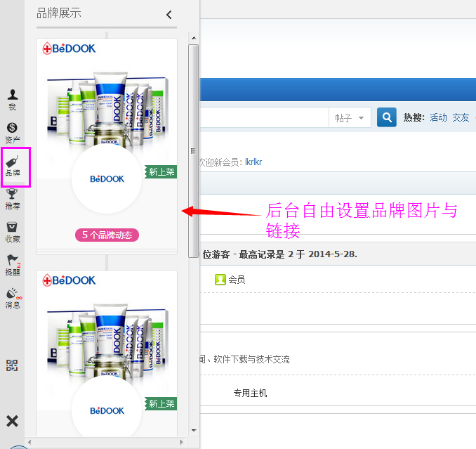This screenshot has height=449, width=476.
Task: Select the 品牌 brand tag icon
Action: (x=13, y=166)
